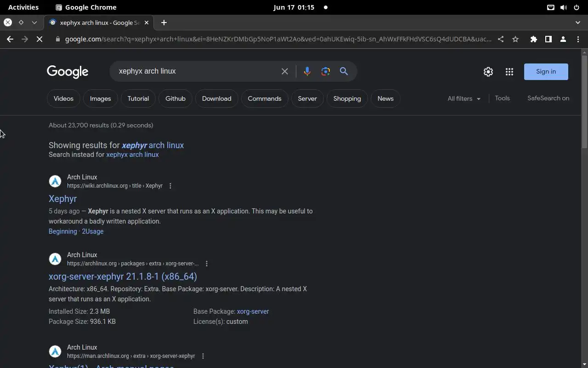Viewport: 588px width, 368px height.
Task: Start a voice search with microphone
Action: pos(307,71)
